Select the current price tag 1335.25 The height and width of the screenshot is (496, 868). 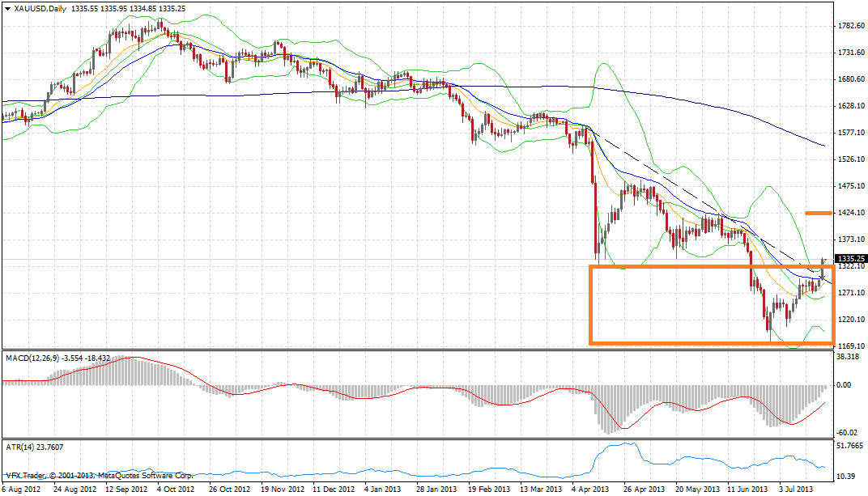[849, 259]
